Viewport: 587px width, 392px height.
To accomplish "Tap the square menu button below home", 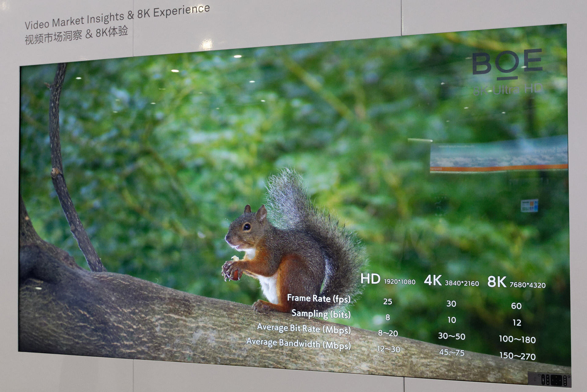I will point(548,383).
